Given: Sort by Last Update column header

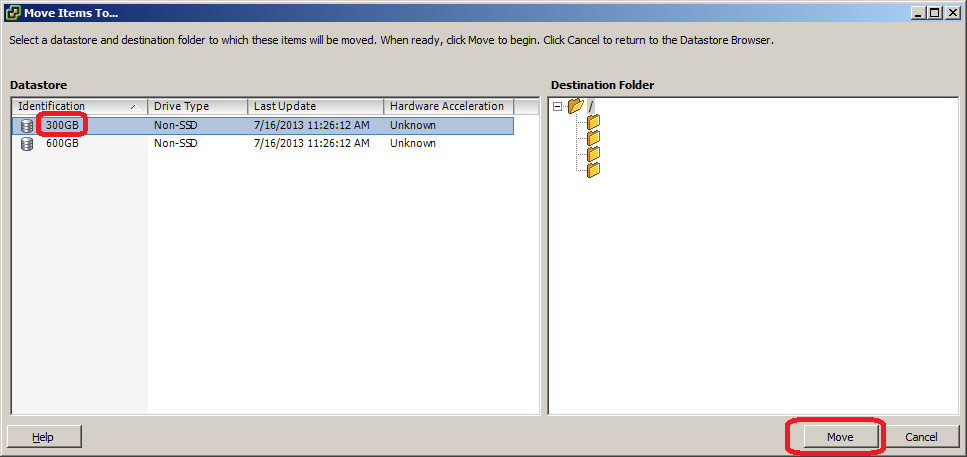Looking at the screenshot, I should (x=316, y=106).
